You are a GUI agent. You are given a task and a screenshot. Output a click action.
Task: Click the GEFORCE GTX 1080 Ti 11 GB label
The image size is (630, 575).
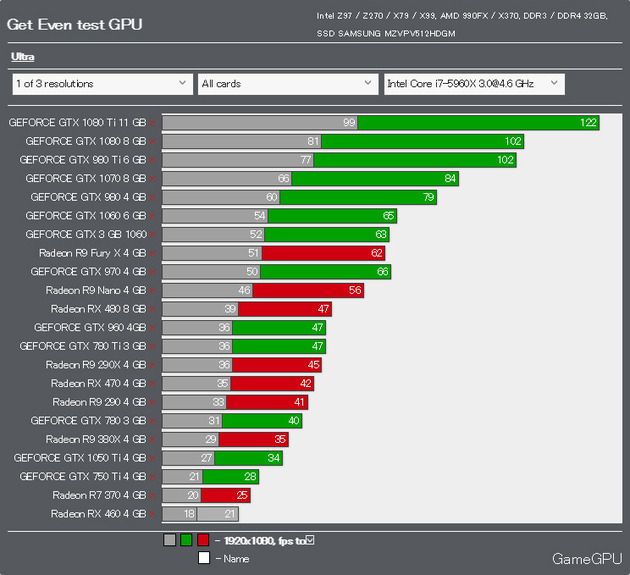[x=77, y=123]
